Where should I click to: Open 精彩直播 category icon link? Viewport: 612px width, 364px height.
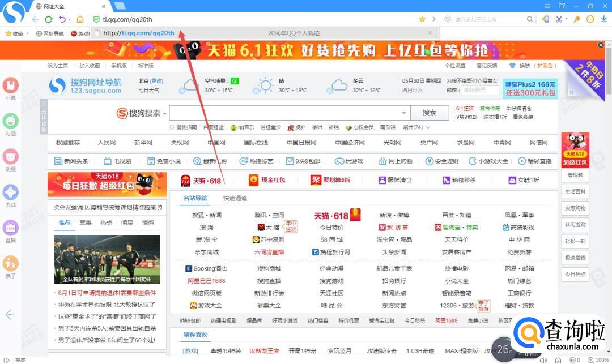coord(535,161)
